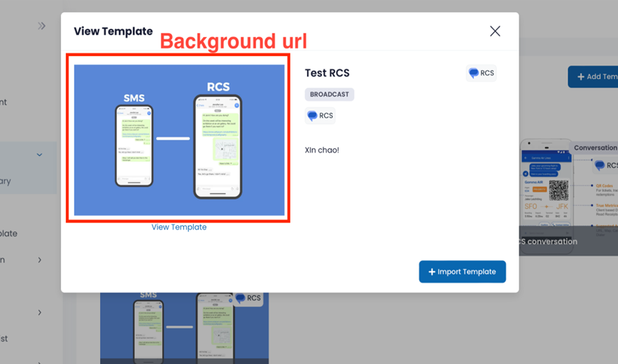The width and height of the screenshot is (618, 364).
Task: Click the Xin chao! message text
Action: point(322,150)
